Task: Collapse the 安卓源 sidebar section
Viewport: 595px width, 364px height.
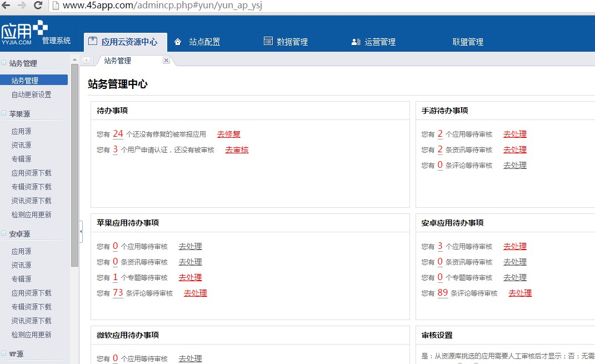Action: 3,233
